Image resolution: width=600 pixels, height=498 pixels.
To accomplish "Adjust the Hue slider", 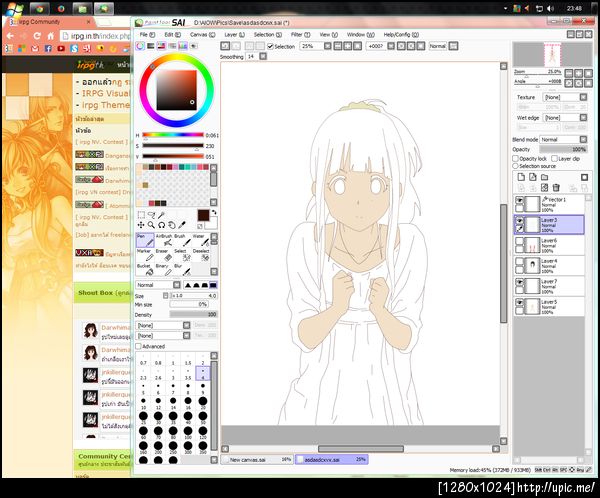I will (173, 135).
